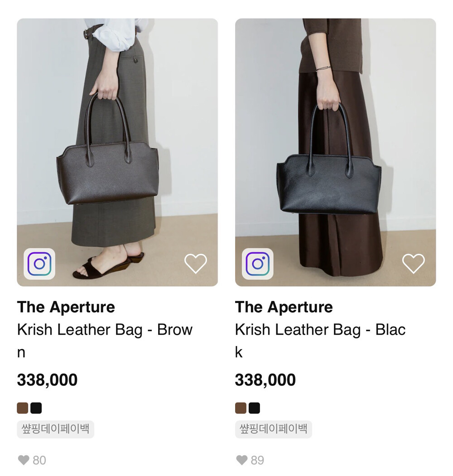Click gray heart icon beside 89 likes

[x=242, y=460]
